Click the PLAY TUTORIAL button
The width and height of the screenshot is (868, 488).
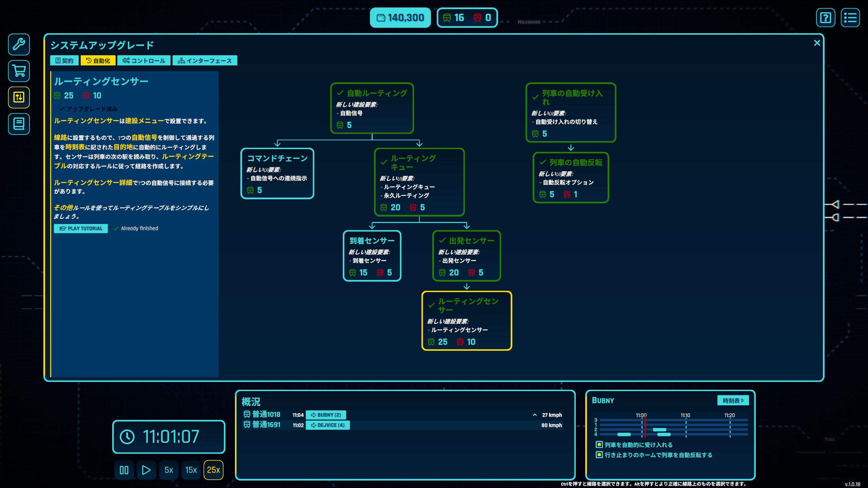click(x=81, y=228)
